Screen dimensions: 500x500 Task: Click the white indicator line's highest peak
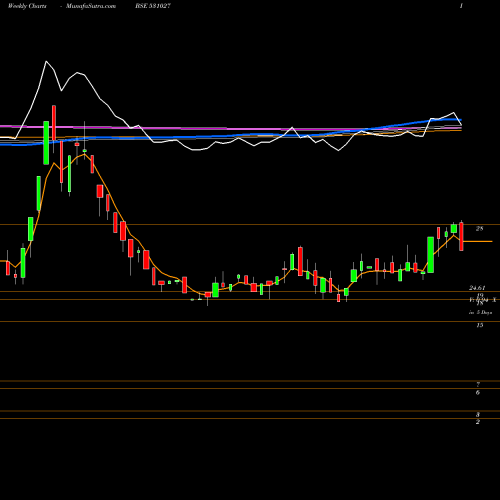click(x=46, y=61)
